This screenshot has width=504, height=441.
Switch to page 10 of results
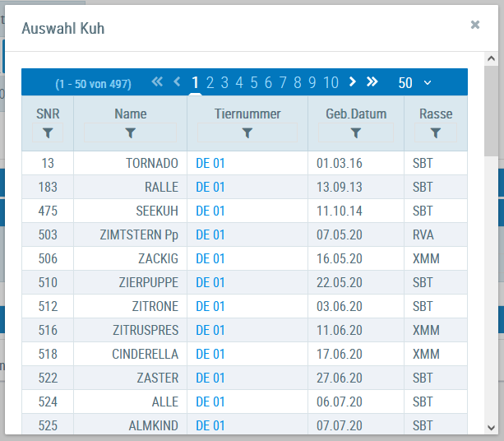[331, 82]
